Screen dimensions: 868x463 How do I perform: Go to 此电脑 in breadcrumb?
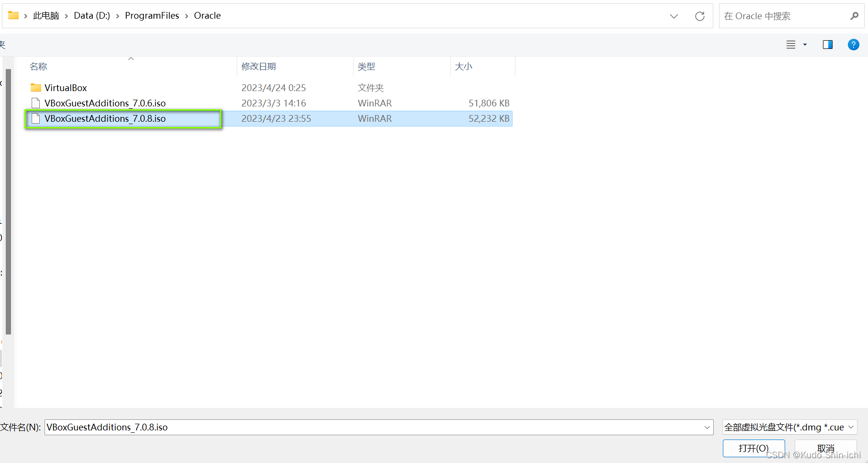46,16
